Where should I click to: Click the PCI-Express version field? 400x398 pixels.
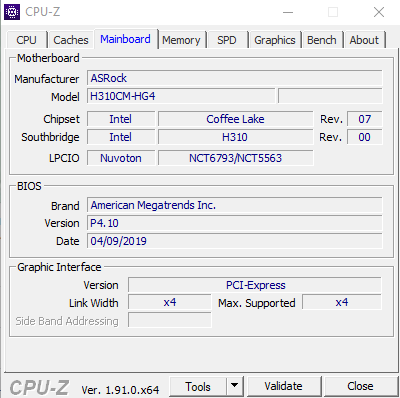pyautogui.click(x=255, y=285)
